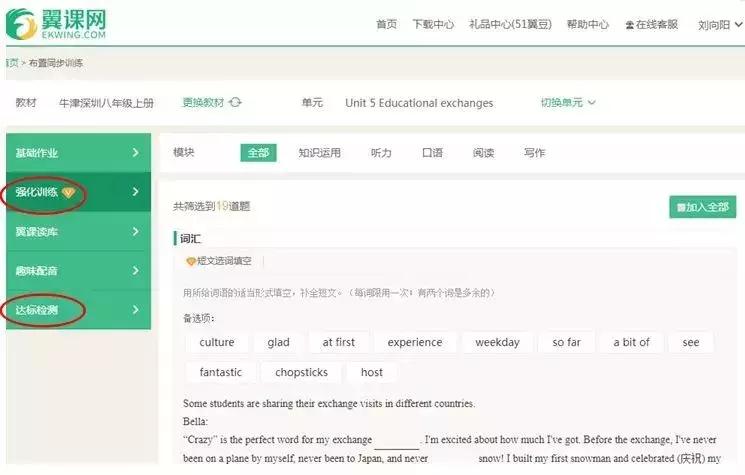This screenshot has width=745, height=475.
Task: Select the 阅读 module tab
Action: (x=483, y=152)
